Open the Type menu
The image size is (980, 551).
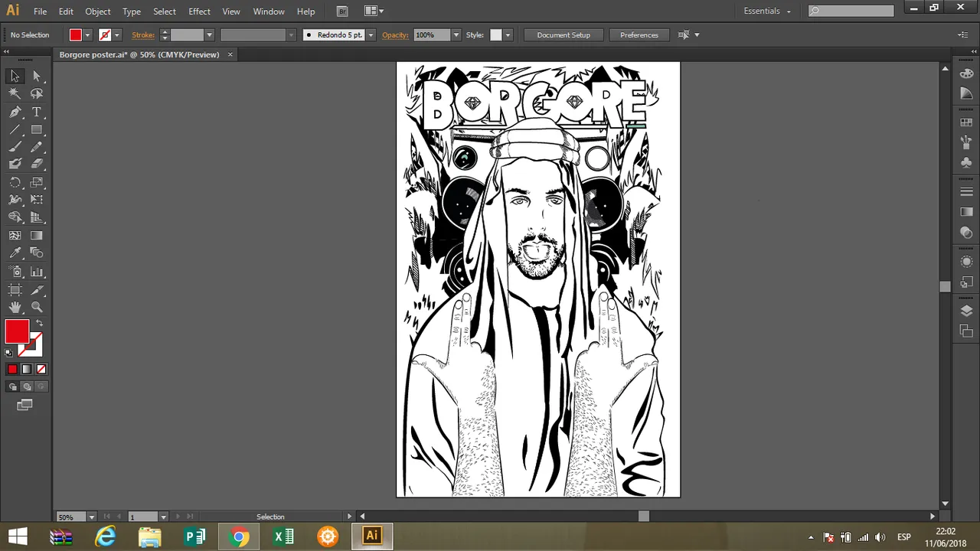[132, 11]
